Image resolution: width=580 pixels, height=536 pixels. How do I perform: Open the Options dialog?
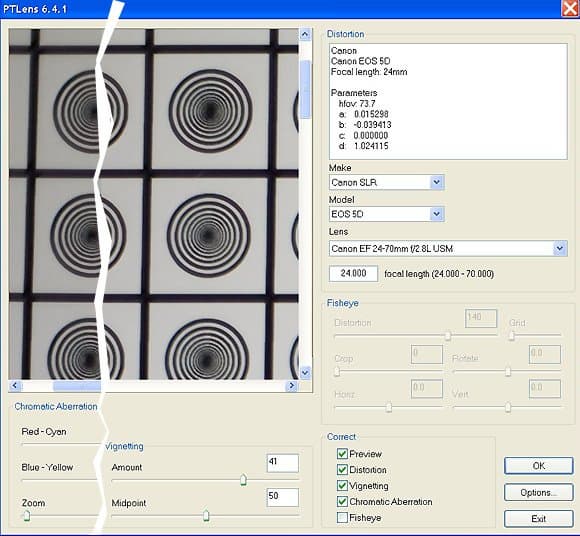click(x=539, y=493)
